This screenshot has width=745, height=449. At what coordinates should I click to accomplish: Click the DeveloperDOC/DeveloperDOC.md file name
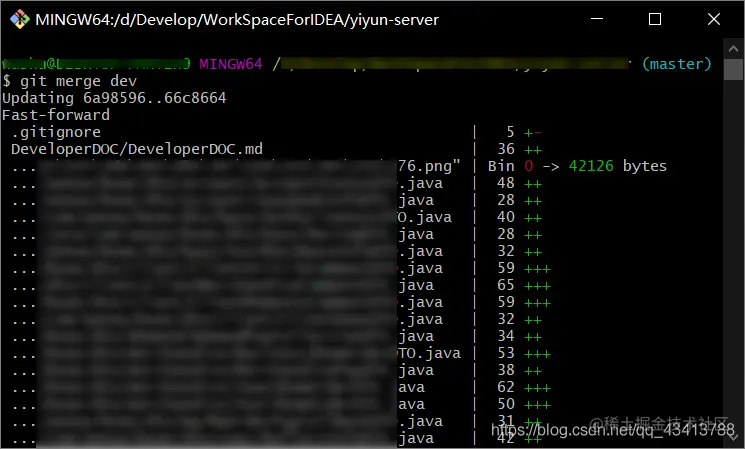pyautogui.click(x=137, y=149)
